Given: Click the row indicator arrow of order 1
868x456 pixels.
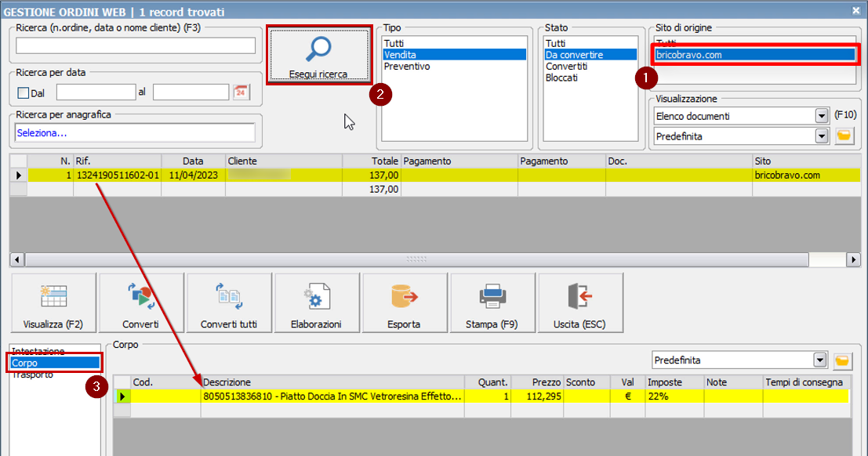Looking at the screenshot, I should pyautogui.click(x=18, y=176).
